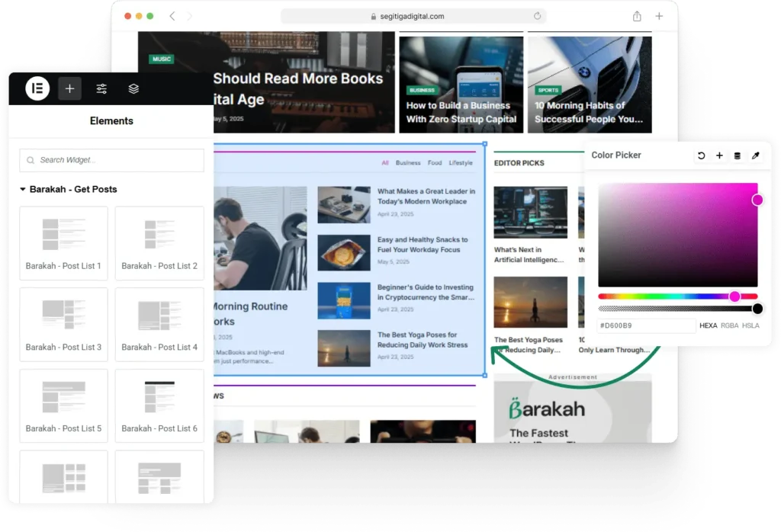The image size is (781, 532).
Task: Click the cryptocurrency article thumbnail
Action: pos(344,300)
